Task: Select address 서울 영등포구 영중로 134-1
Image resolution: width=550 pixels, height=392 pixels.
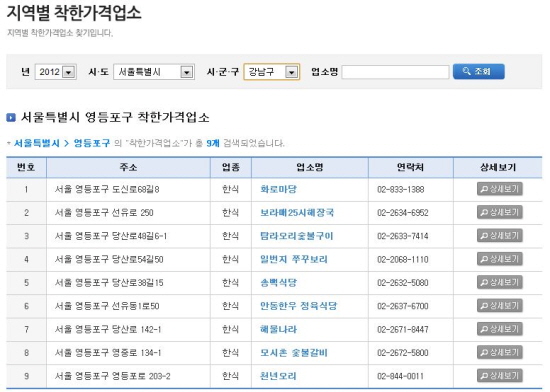Action: pyautogui.click(x=108, y=353)
